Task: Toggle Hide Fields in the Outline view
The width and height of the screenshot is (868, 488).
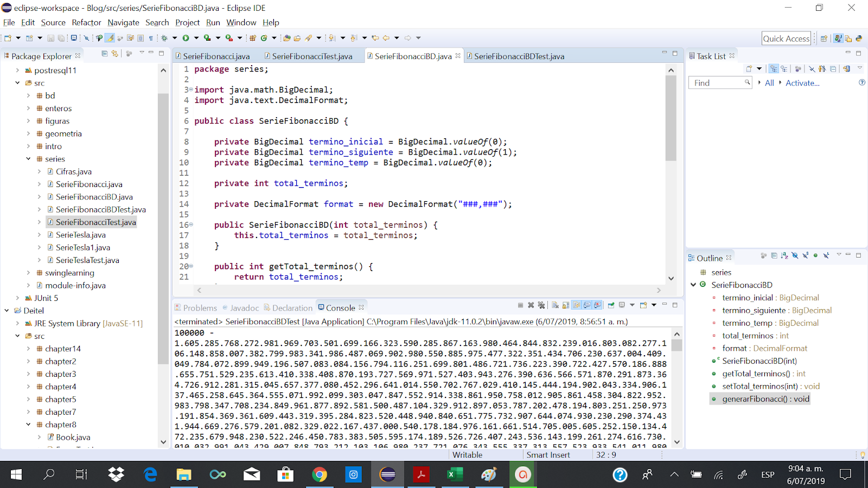Action: [795, 255]
